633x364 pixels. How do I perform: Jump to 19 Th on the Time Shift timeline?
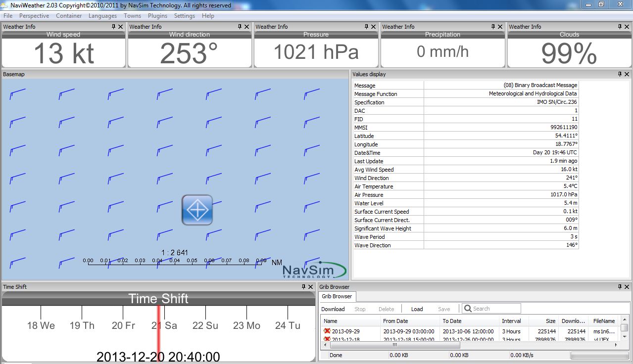coord(82,325)
